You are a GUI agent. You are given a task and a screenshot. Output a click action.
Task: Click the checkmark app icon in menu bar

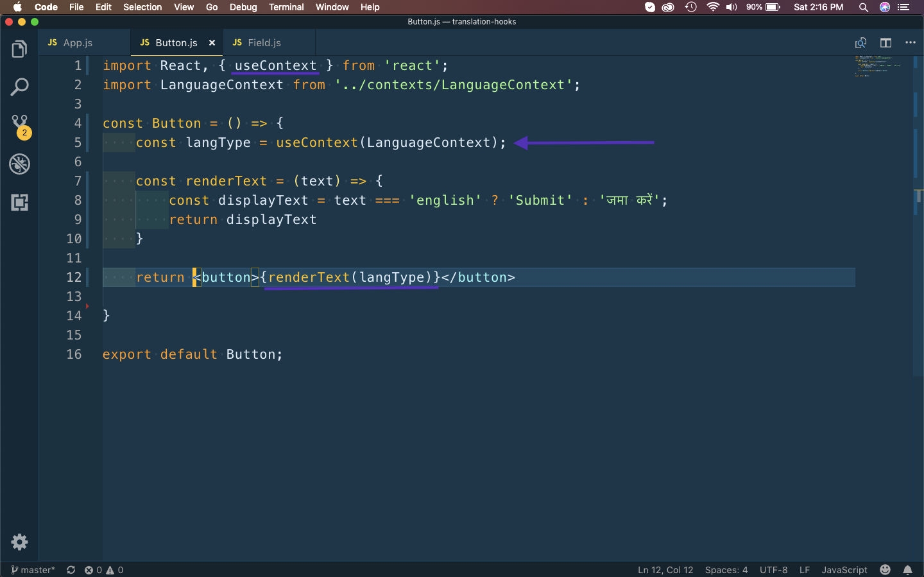[x=650, y=7]
